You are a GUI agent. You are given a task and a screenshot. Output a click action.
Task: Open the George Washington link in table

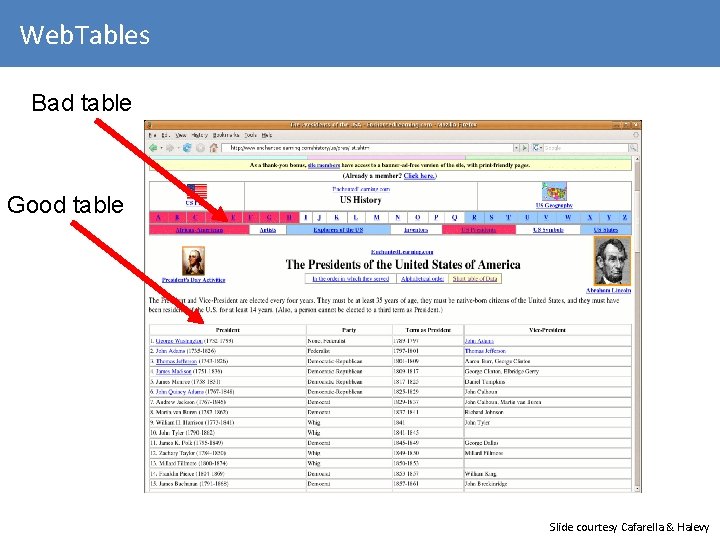tap(179, 341)
